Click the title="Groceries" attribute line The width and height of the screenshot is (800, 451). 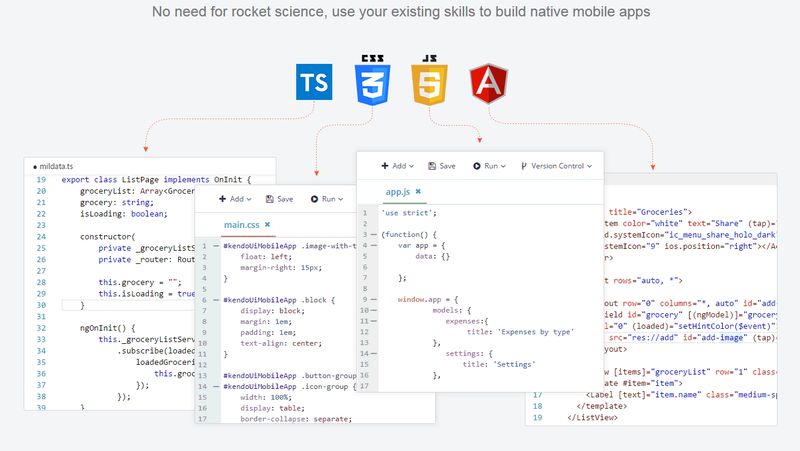point(650,212)
